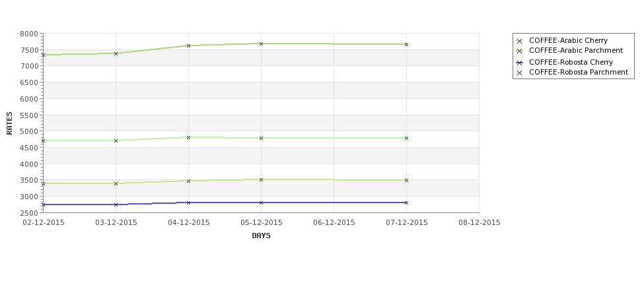
Task: Click the RATES axis title
Action: point(9,123)
